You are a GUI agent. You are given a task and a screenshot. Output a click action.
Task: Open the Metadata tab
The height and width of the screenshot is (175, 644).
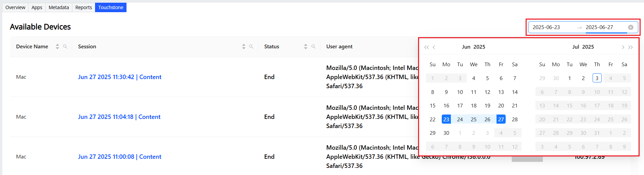[59, 7]
